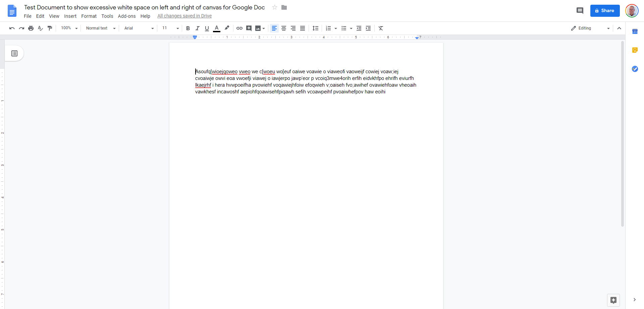This screenshot has height=309, width=644.
Task: Select the Bold formatting icon
Action: (188, 28)
